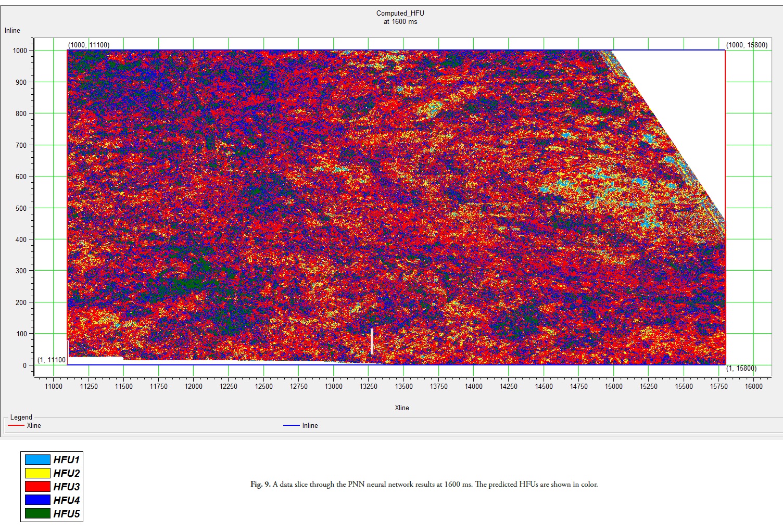Click the HFU1 light blue color swatch
This screenshot has height=532, width=783.
pos(37,460)
